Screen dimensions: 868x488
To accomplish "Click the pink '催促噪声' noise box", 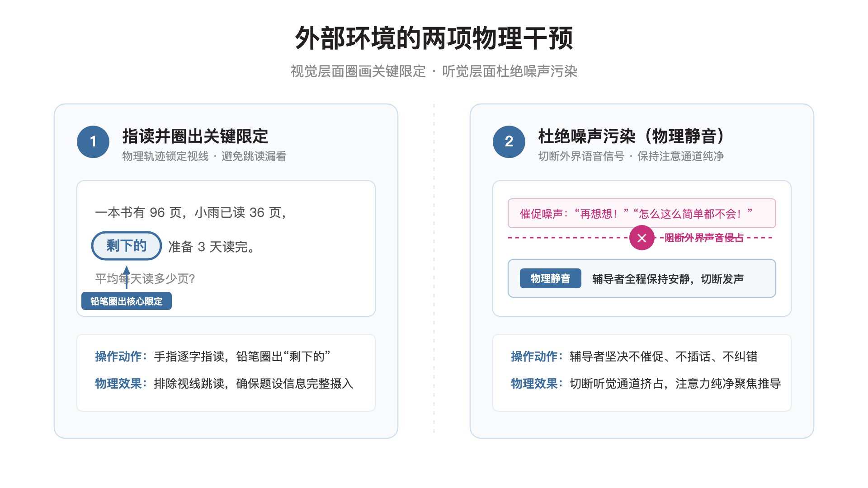I will tap(642, 213).
